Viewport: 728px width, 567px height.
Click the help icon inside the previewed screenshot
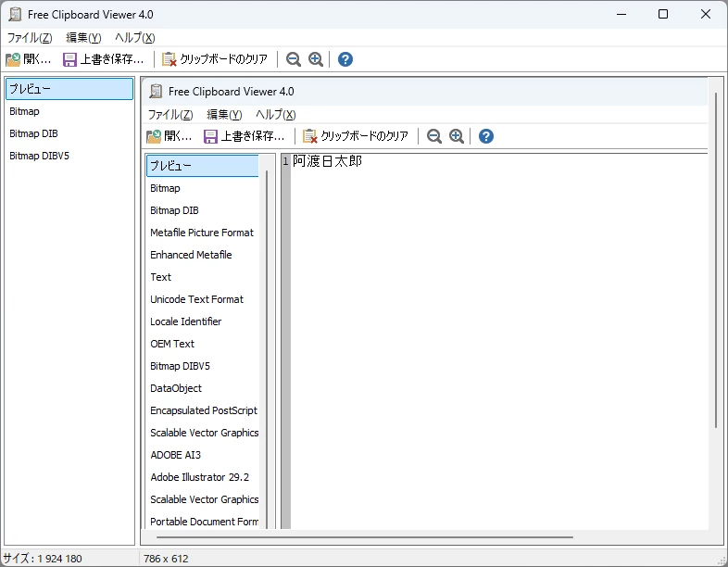tap(485, 136)
